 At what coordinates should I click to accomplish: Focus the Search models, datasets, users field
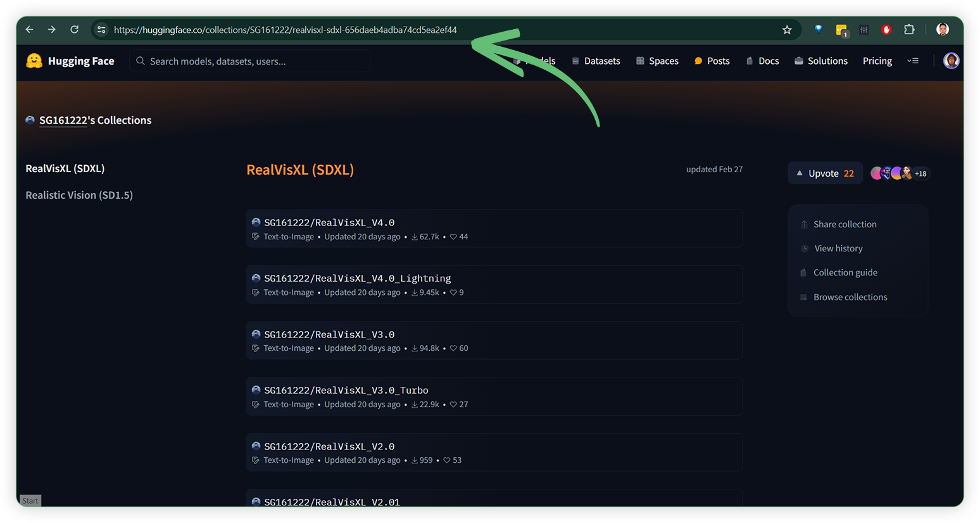pyautogui.click(x=250, y=61)
